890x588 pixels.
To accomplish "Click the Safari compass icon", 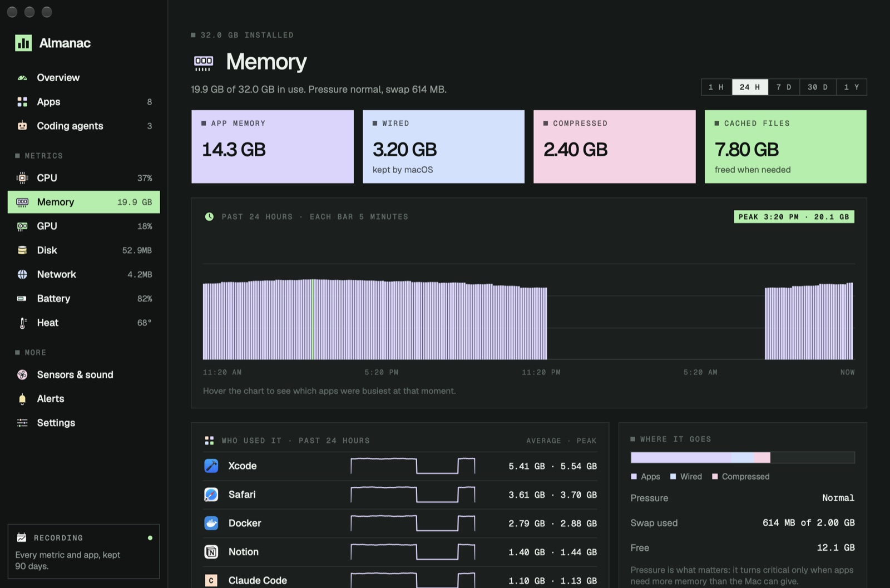I will coord(211,495).
